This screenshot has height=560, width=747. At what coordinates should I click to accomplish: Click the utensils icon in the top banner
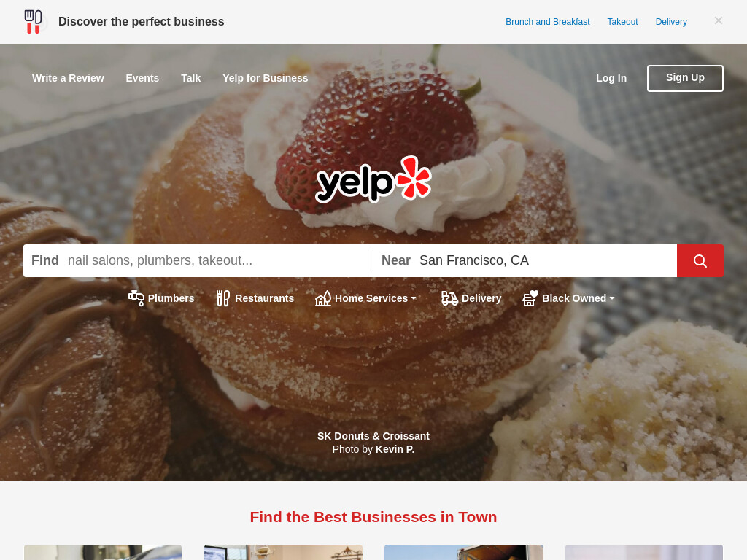click(34, 22)
